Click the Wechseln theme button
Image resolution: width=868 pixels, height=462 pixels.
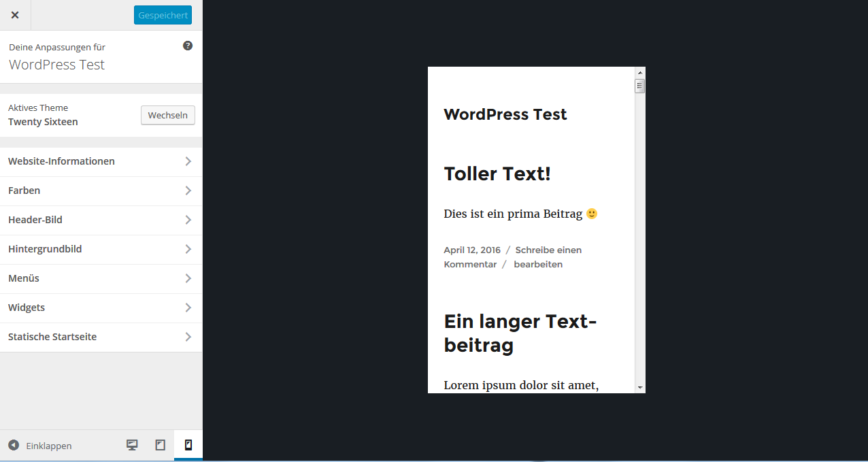[168, 115]
